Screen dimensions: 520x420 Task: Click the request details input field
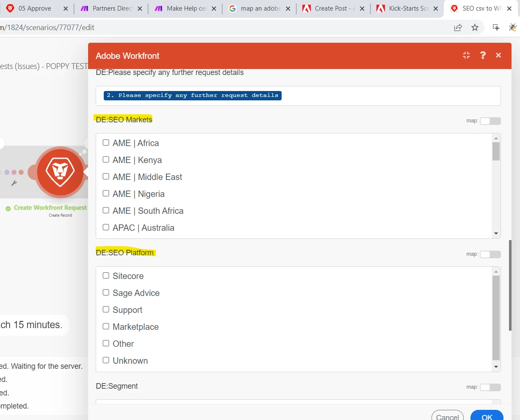pos(298,96)
